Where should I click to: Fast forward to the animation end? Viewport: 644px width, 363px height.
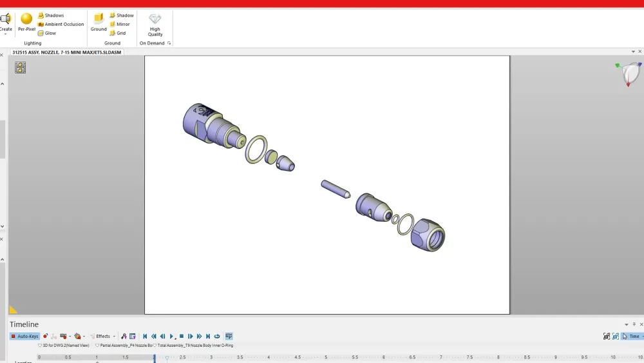click(208, 337)
